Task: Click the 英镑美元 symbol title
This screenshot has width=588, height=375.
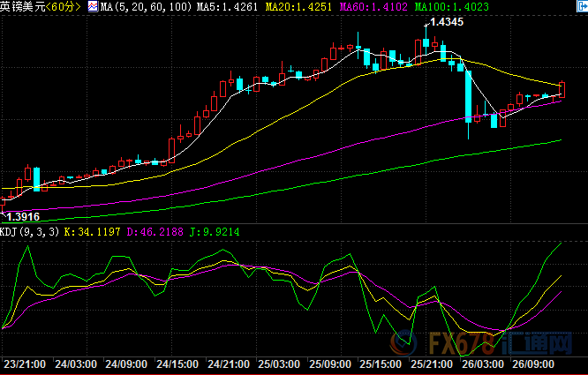Action: [x=22, y=6]
